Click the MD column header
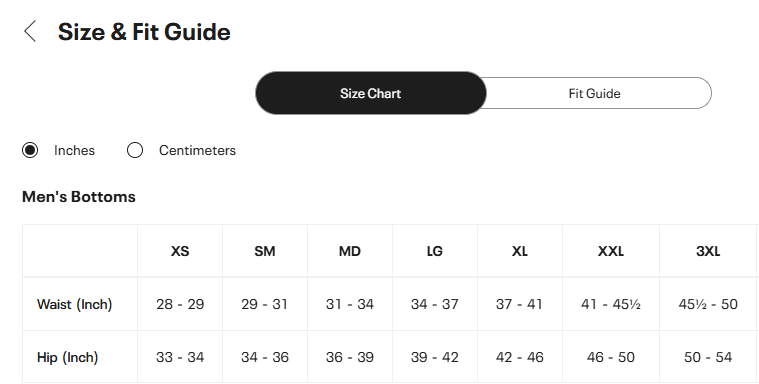This screenshot has height=384, width=759. (350, 251)
